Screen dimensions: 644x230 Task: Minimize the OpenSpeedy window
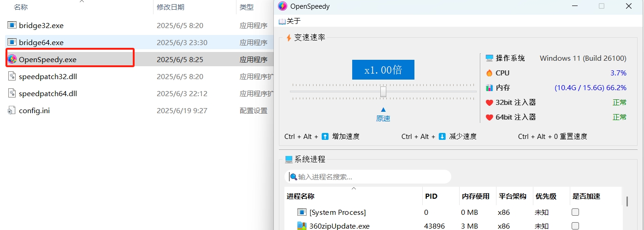(x=574, y=6)
